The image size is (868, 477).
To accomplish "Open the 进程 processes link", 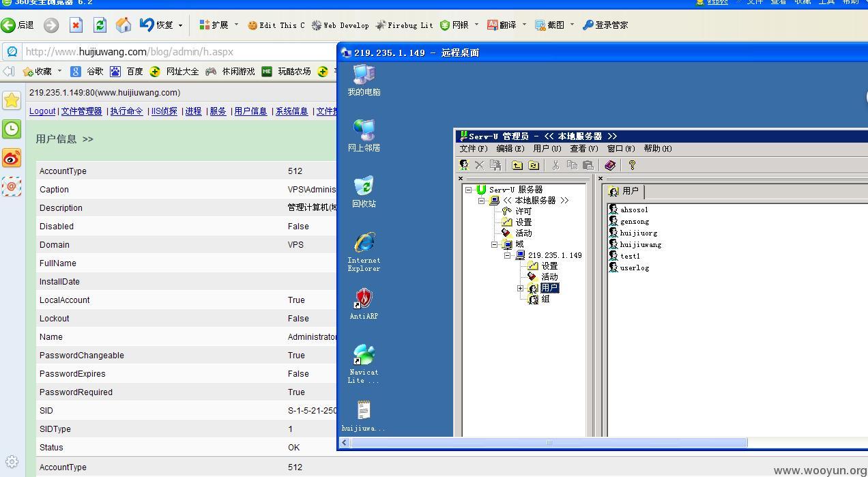I will [x=193, y=111].
